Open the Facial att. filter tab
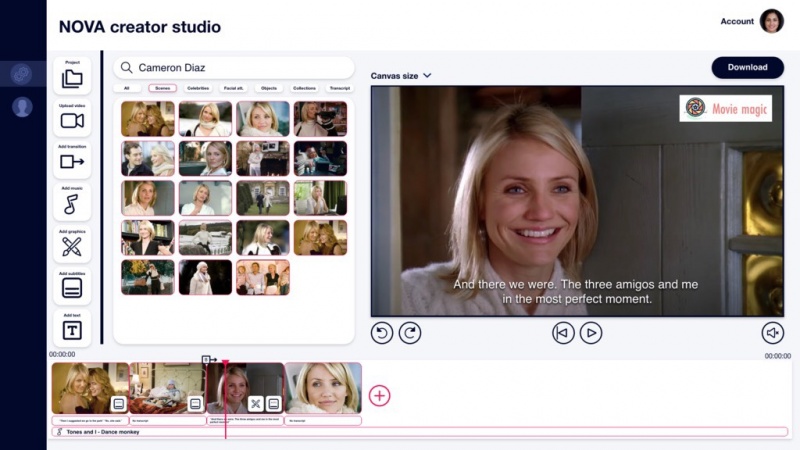Viewport: 800px width, 450px height. [233, 88]
